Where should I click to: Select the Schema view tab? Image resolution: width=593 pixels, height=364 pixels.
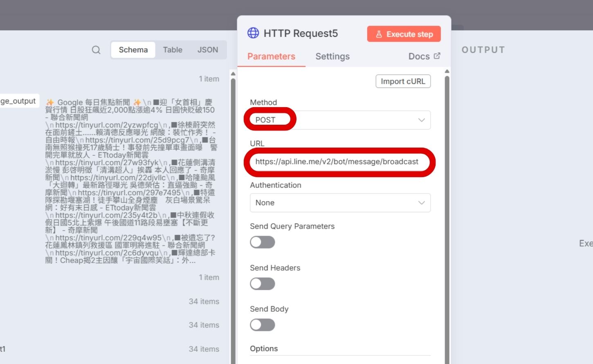point(133,49)
